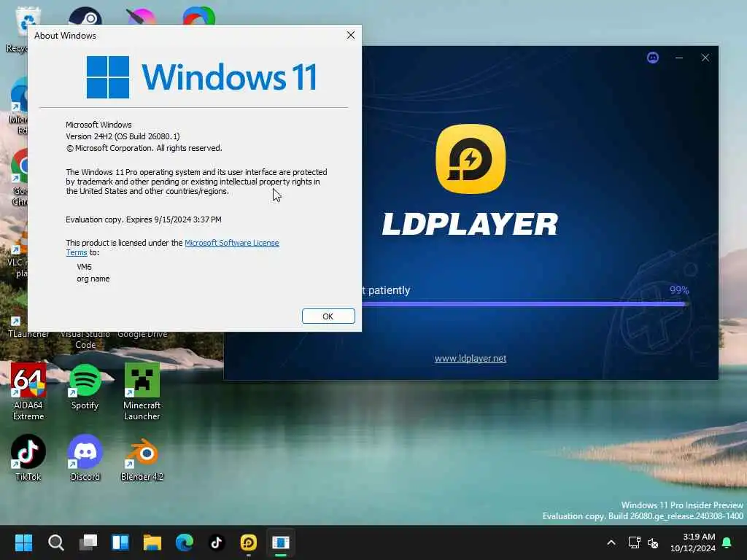The image size is (747, 560).
Task: Open the TikTok icon on the taskbar
Action: coord(216,542)
